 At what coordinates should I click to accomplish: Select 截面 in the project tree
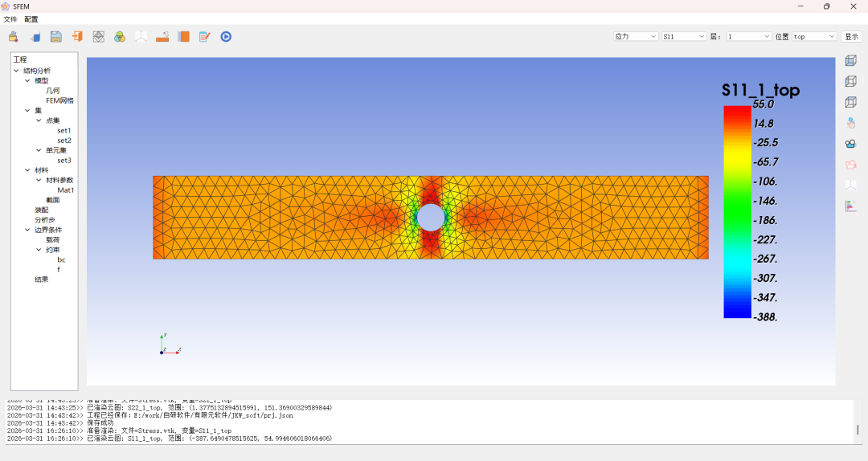coord(53,200)
